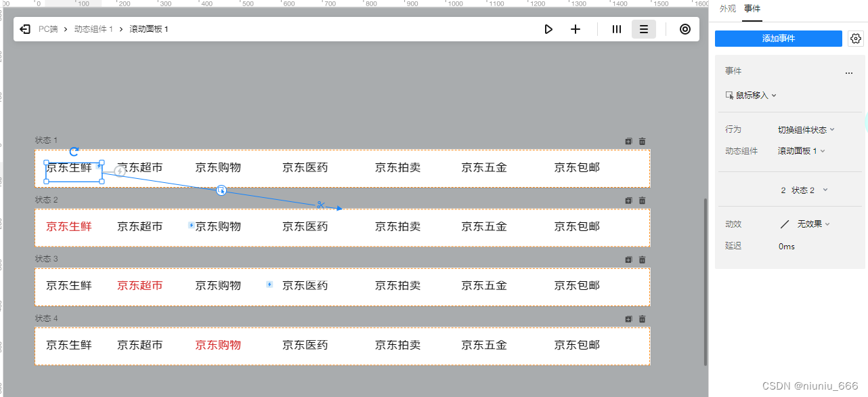Open the 无效果 animation dropdown

coord(805,224)
